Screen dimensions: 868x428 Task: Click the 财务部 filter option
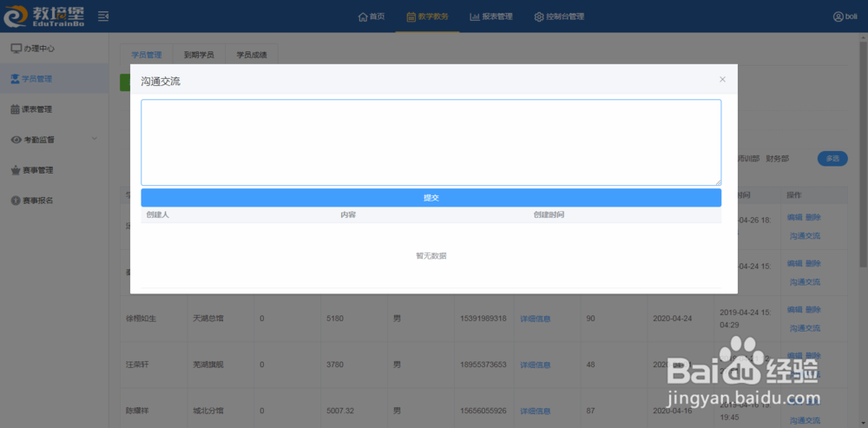click(x=777, y=158)
